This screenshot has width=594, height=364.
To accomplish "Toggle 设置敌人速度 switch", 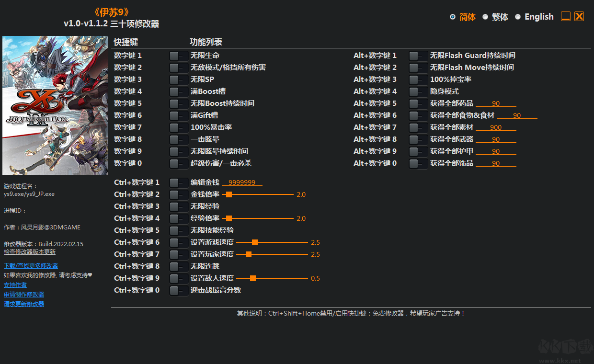I will (x=179, y=279).
